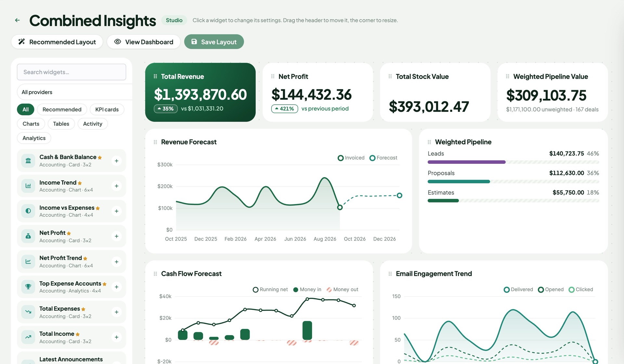The height and width of the screenshot is (364, 624).
Task: Add the Income vs Expenses widget
Action: tap(116, 211)
